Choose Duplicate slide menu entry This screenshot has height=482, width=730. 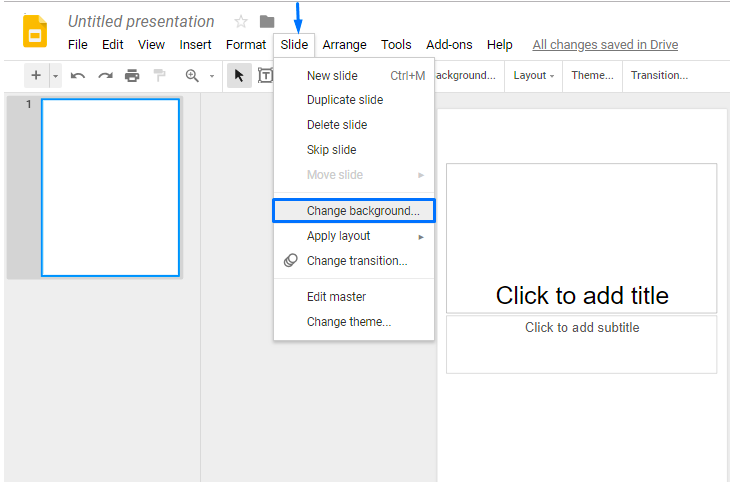(x=345, y=100)
